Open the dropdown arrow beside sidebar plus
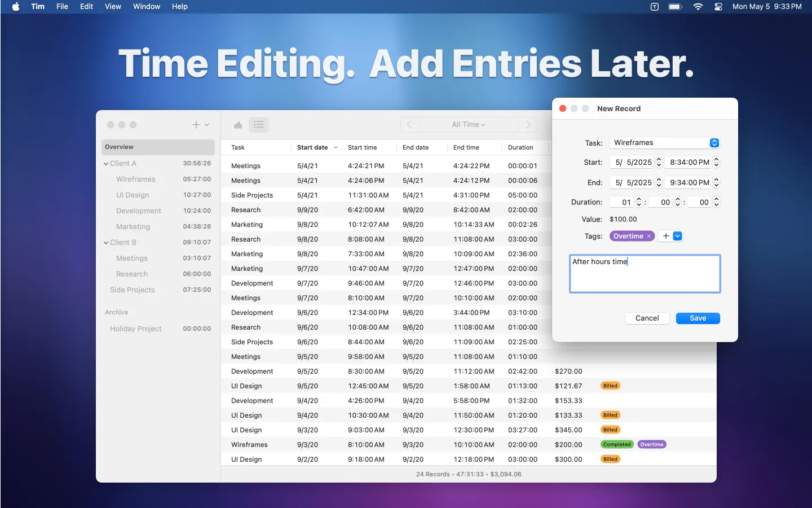The width and height of the screenshot is (812, 508). point(207,125)
